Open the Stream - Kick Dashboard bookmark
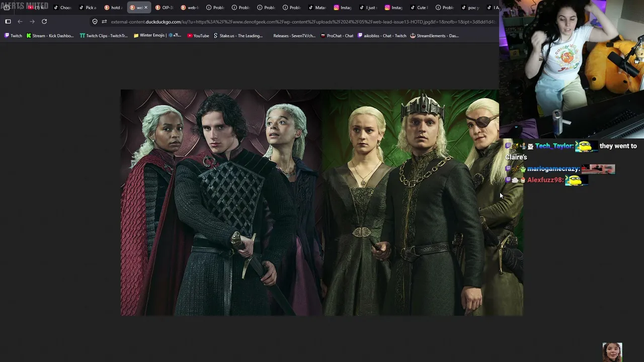 click(50, 36)
